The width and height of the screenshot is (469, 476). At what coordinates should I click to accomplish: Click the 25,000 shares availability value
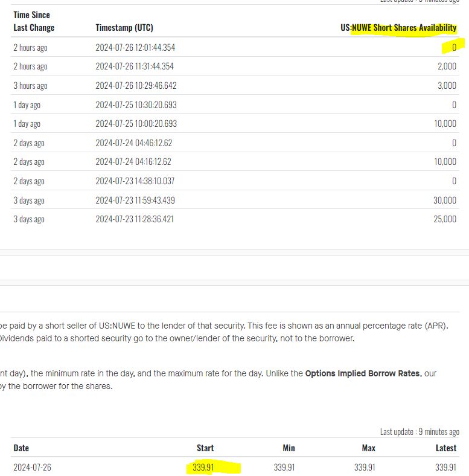445,219
